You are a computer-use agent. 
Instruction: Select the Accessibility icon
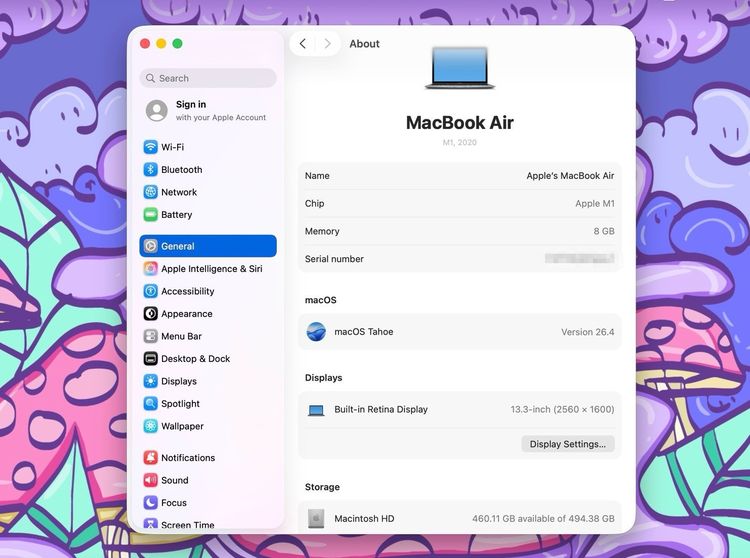[150, 291]
